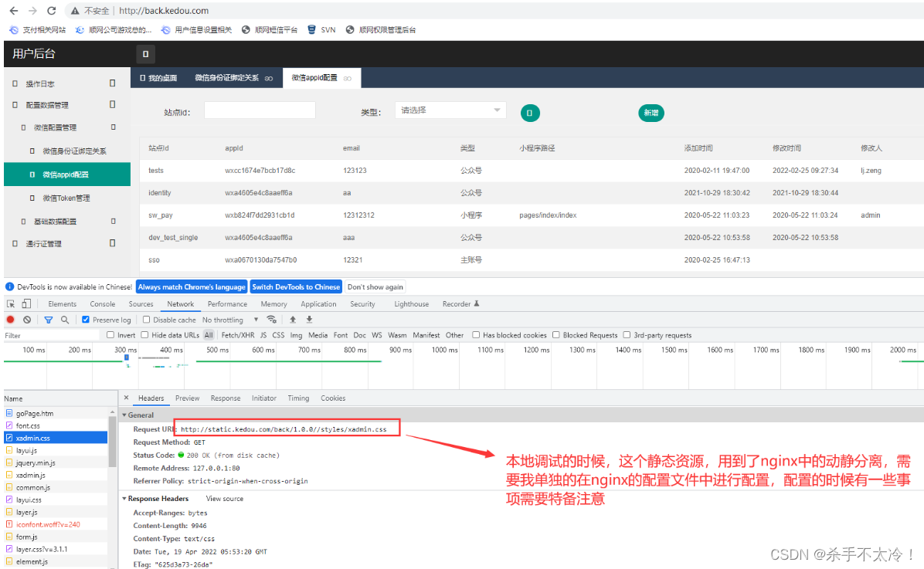
Task: Open the DevTools Console tab
Action: pos(103,304)
